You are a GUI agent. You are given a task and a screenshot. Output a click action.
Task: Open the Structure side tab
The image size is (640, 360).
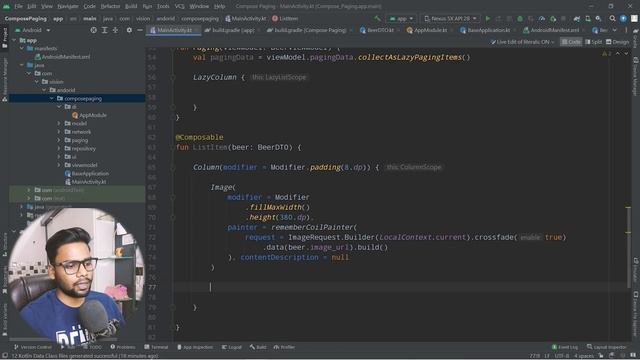[x=4, y=244]
